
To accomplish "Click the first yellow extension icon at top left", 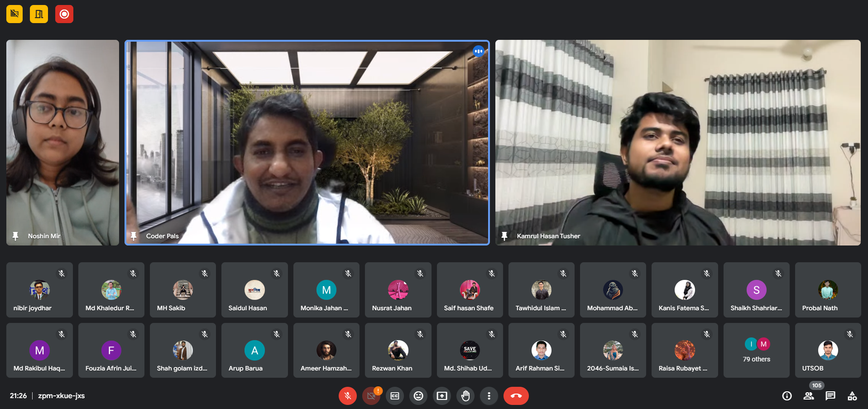I will (14, 14).
